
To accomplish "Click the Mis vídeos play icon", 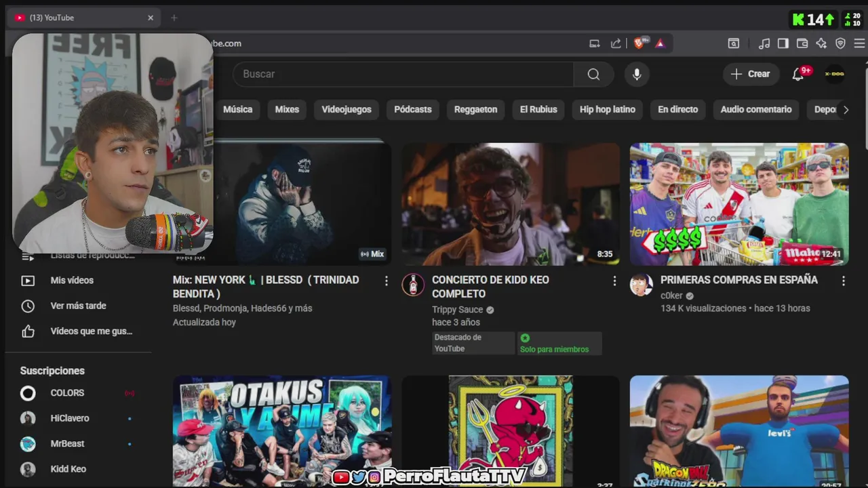I will pos(28,281).
